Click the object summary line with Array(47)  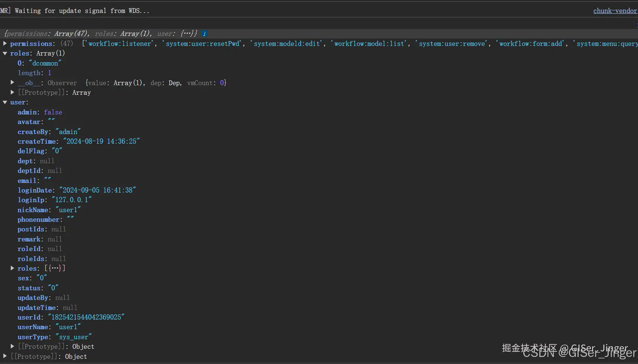pyautogui.click(x=101, y=34)
